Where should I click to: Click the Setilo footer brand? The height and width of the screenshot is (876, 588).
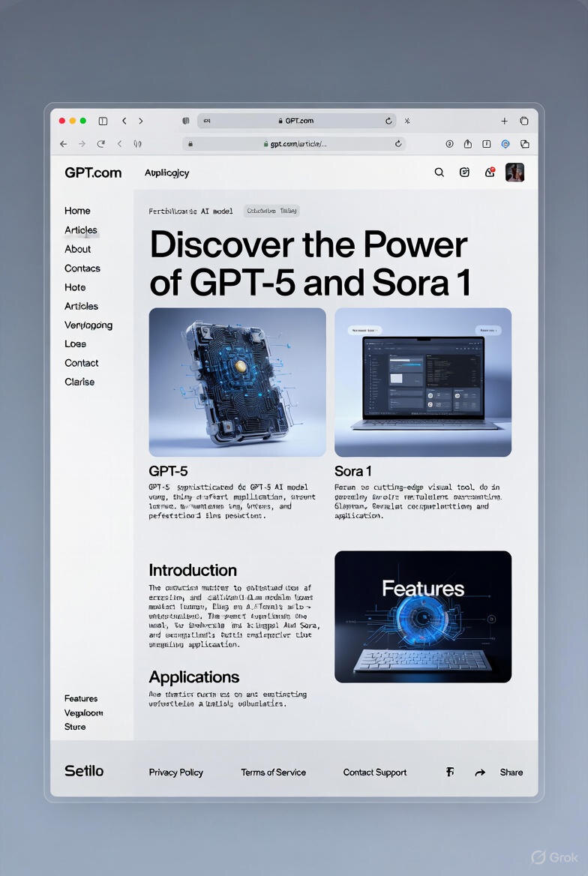point(84,771)
